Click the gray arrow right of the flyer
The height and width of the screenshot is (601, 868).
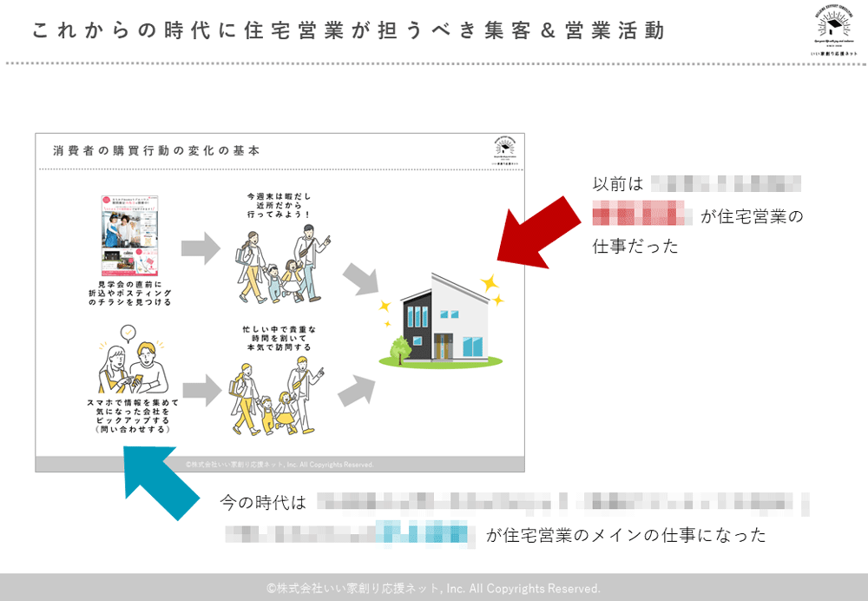click(203, 248)
